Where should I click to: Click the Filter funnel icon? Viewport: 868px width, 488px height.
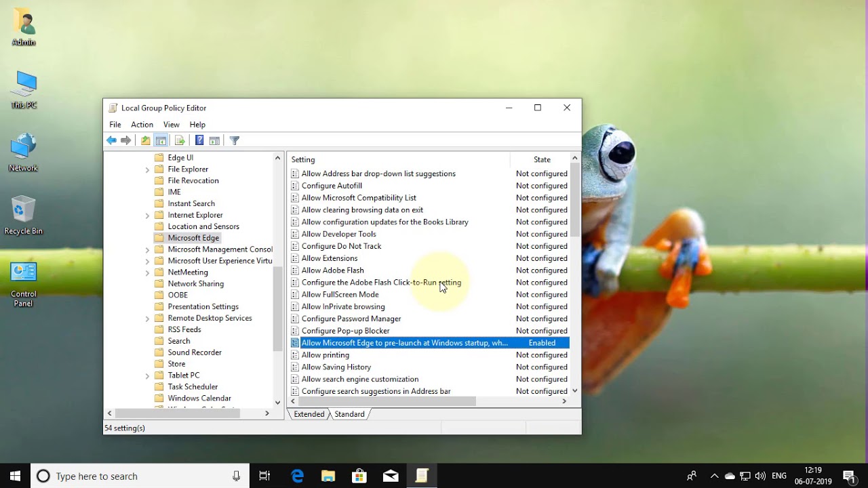coord(235,140)
